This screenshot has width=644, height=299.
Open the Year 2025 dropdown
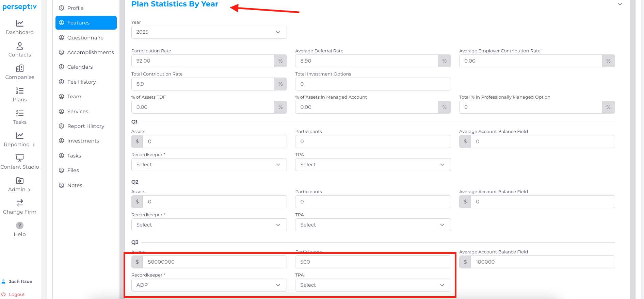(x=209, y=32)
